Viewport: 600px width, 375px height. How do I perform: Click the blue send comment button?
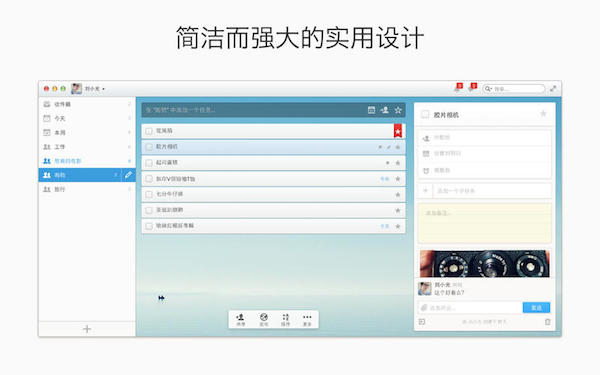click(x=536, y=308)
